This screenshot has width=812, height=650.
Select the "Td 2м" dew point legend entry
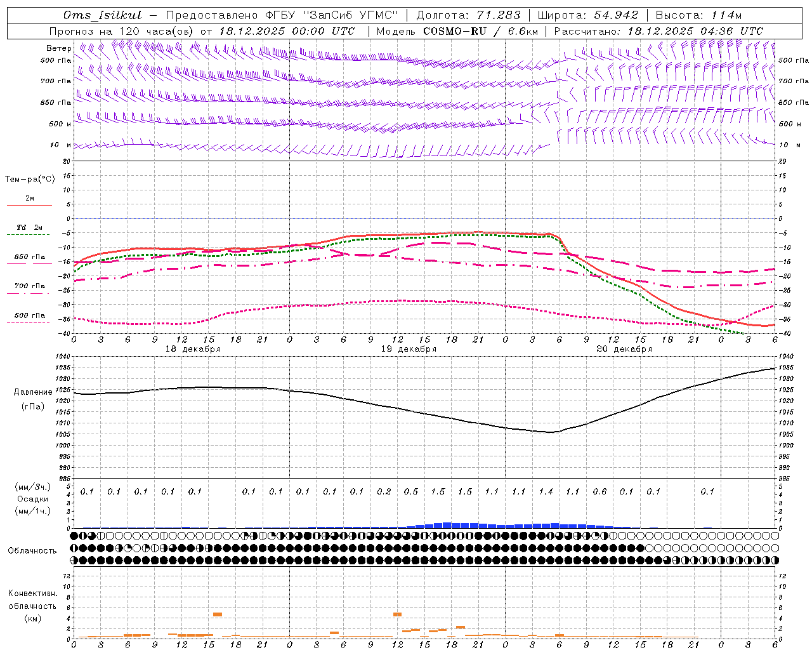coord(29,227)
